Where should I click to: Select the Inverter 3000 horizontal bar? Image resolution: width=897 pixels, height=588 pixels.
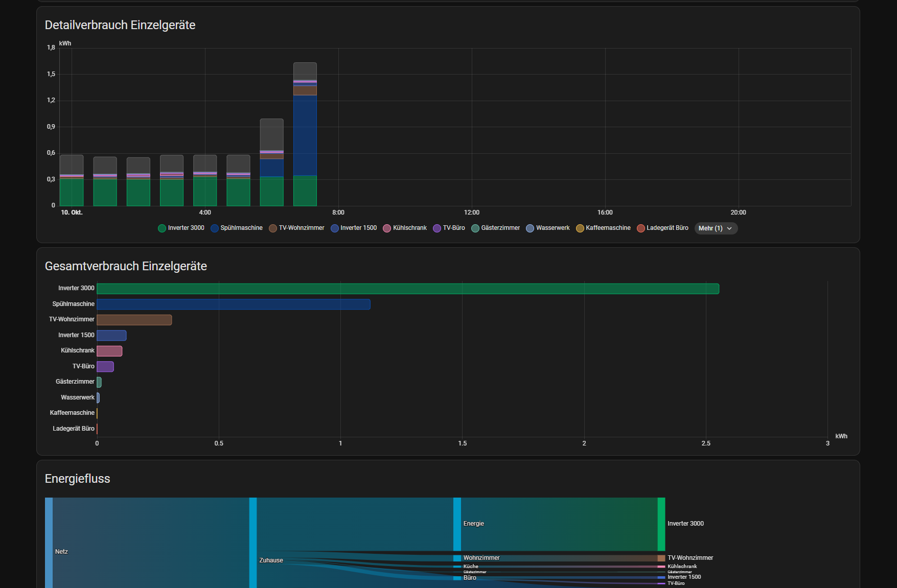(x=407, y=289)
